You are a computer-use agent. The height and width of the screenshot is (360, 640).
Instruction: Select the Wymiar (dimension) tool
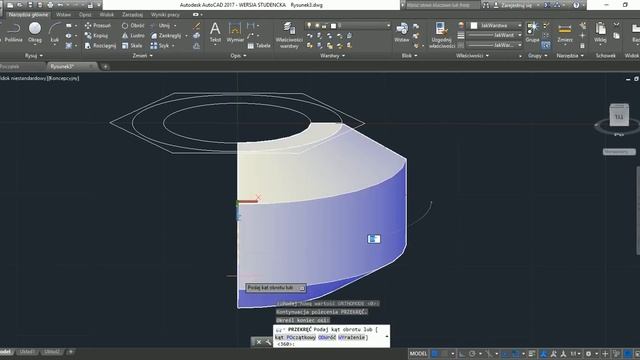tap(235, 33)
